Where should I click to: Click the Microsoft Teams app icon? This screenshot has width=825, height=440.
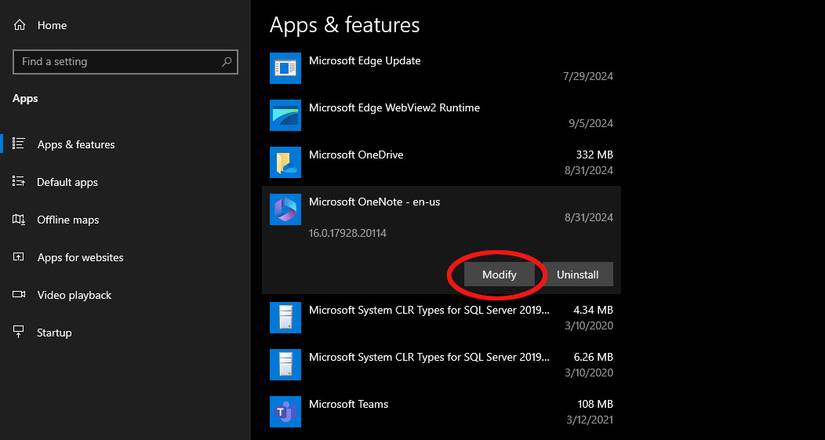pyautogui.click(x=285, y=412)
